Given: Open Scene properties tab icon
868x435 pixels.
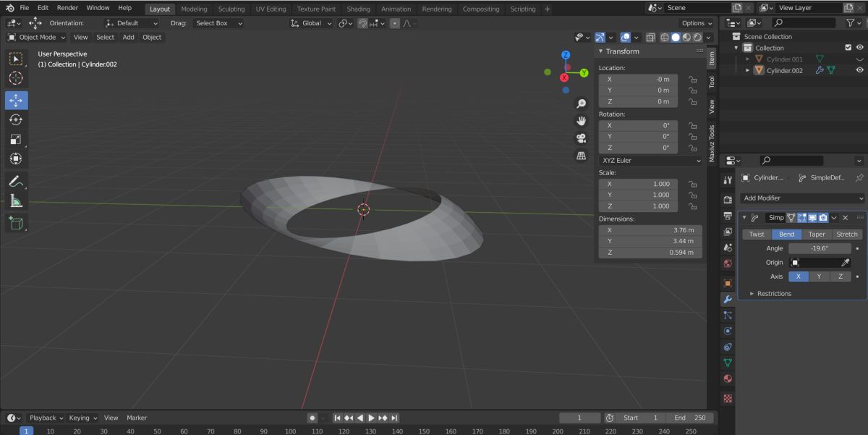Looking at the screenshot, I should (x=728, y=248).
